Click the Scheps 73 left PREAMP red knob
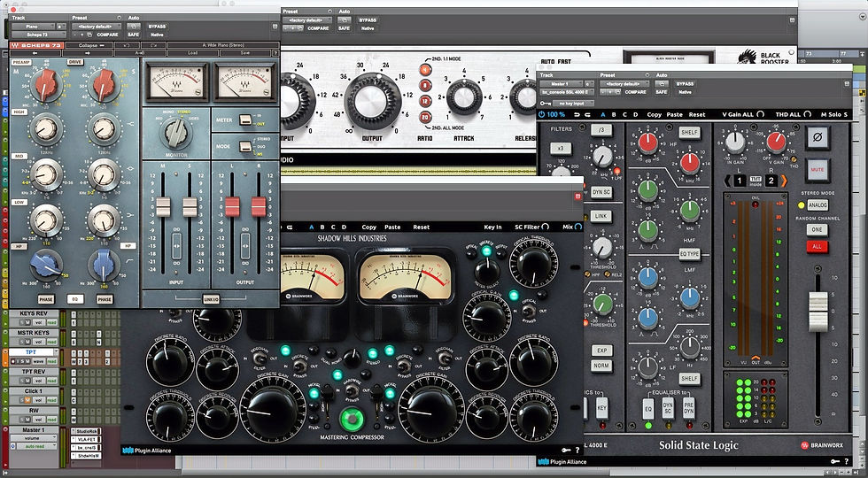This screenshot has width=868, height=478. click(x=46, y=85)
